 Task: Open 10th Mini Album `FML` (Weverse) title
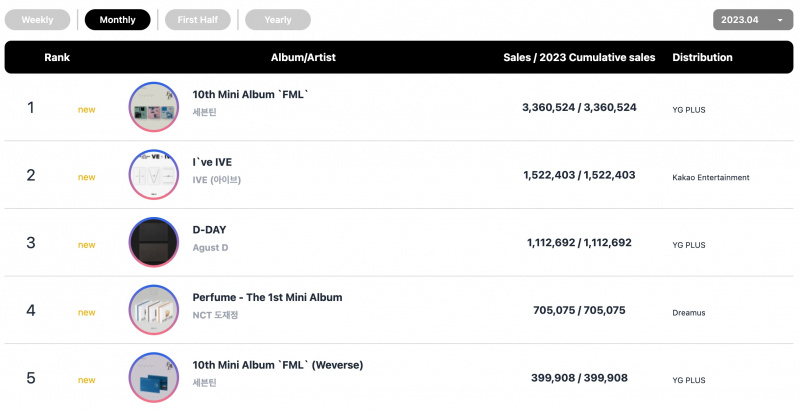pyautogui.click(x=278, y=365)
